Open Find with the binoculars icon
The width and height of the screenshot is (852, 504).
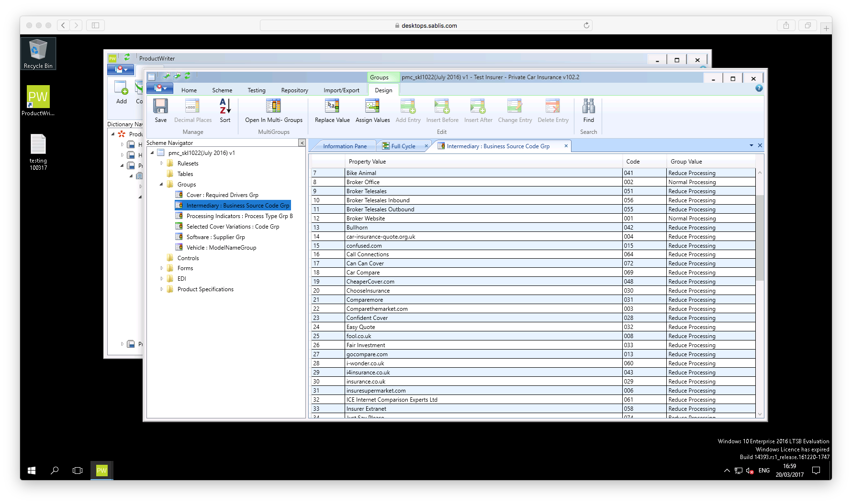588,106
